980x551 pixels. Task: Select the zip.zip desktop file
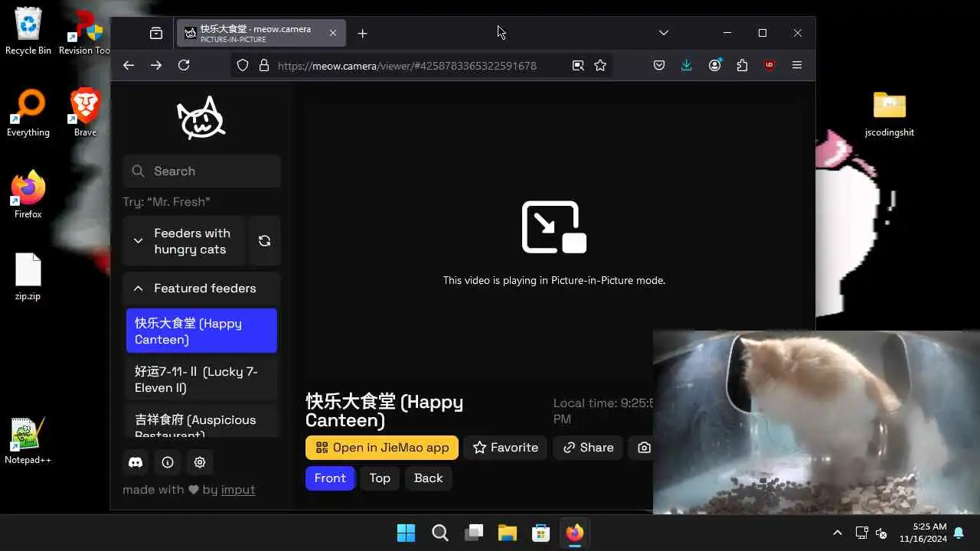pos(28,277)
